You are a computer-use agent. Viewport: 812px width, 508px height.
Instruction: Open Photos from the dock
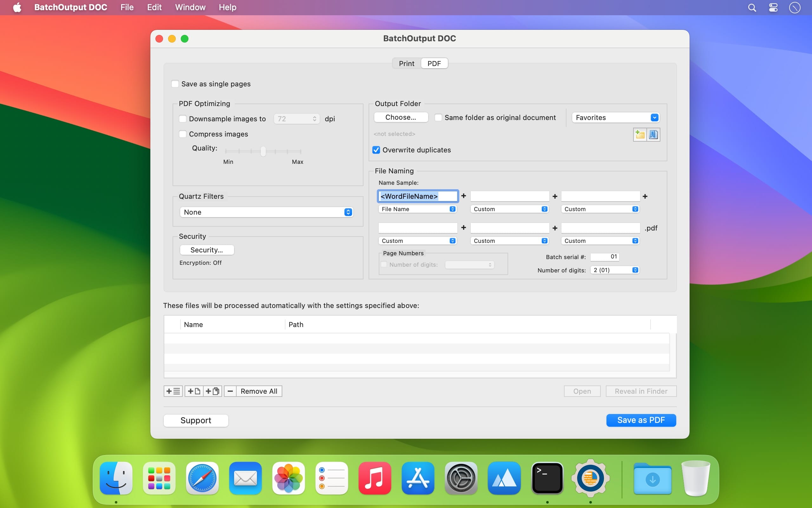(x=289, y=478)
